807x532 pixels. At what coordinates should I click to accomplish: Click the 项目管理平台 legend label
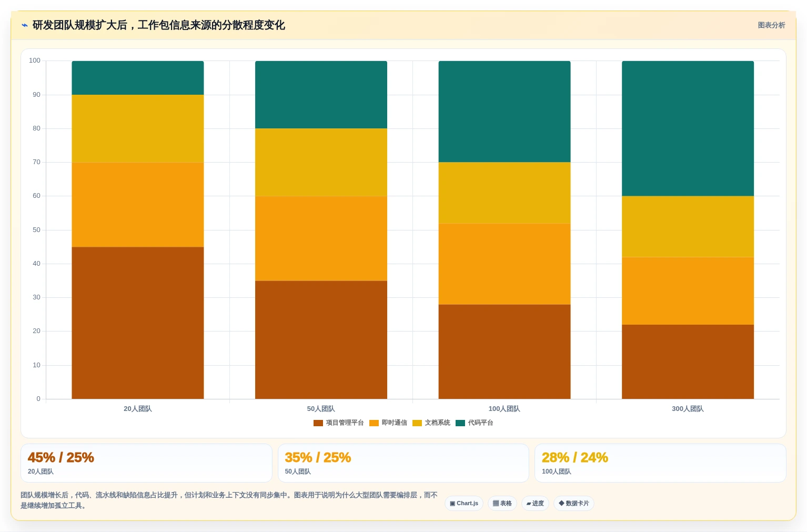tap(345, 423)
